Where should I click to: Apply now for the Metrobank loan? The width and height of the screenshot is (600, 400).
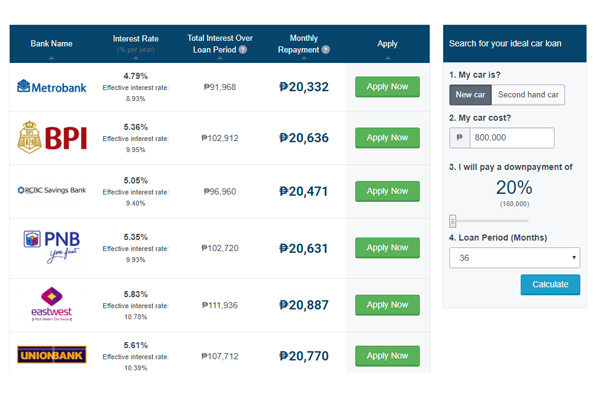tap(387, 87)
